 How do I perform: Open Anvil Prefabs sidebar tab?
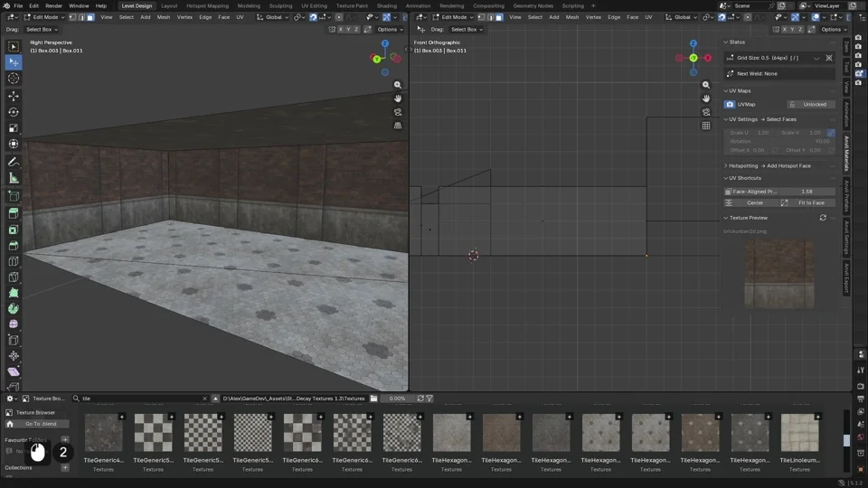[x=846, y=195]
